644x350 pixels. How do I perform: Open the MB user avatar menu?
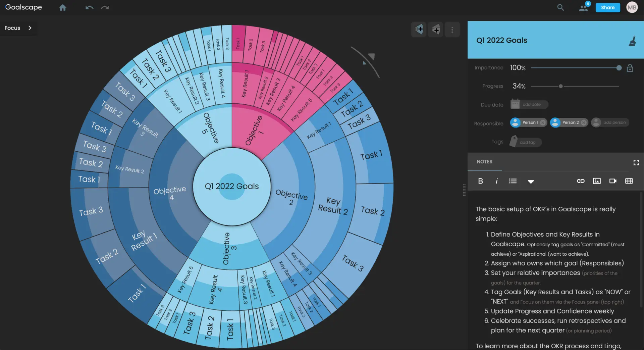[632, 7]
